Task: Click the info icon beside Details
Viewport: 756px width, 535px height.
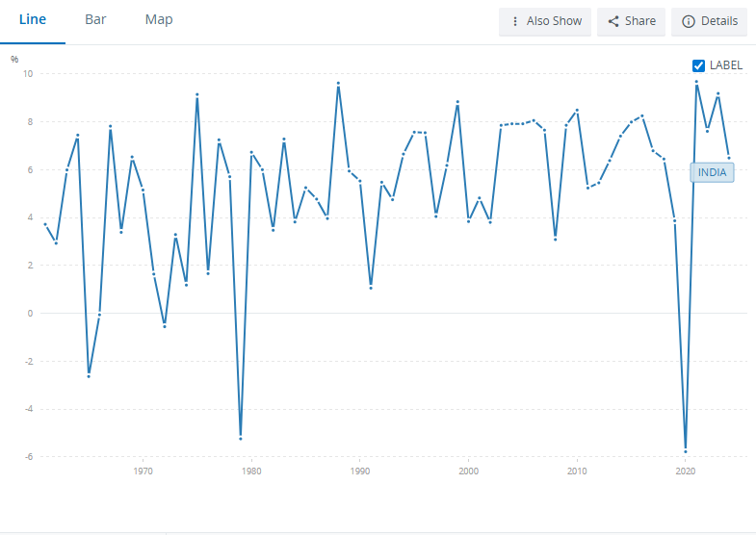Action: coord(689,21)
